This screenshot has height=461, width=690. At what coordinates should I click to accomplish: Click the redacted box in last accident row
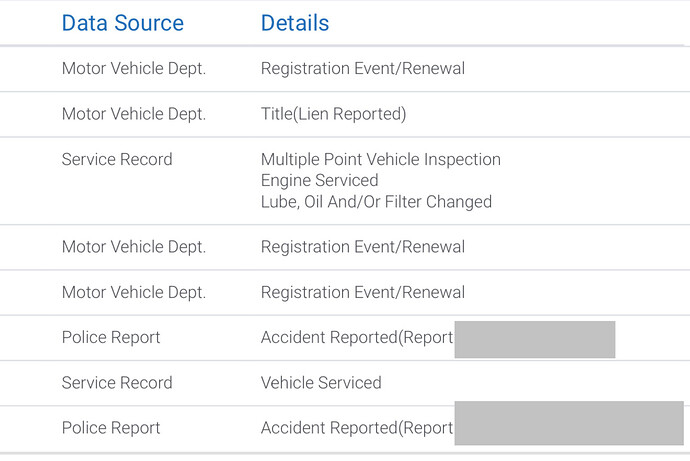pyautogui.click(x=569, y=423)
